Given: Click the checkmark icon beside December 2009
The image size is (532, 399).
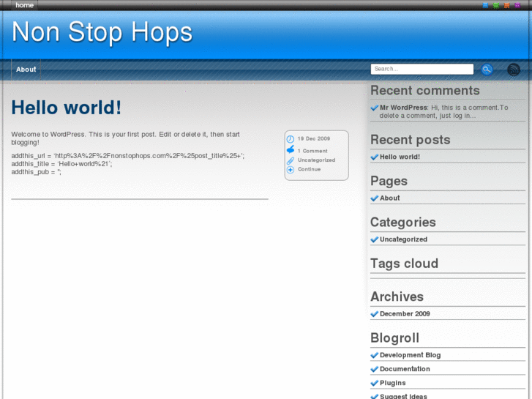Looking at the screenshot, I should click(x=374, y=314).
